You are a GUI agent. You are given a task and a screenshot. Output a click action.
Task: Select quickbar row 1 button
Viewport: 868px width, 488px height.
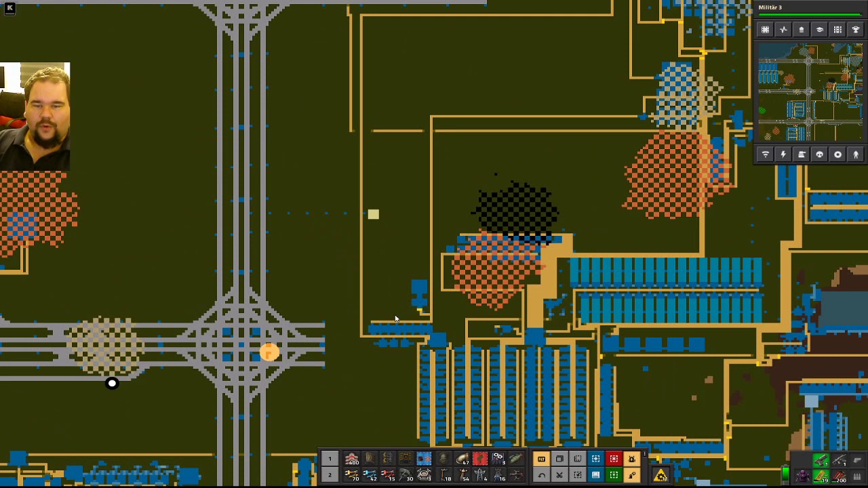pos(330,459)
